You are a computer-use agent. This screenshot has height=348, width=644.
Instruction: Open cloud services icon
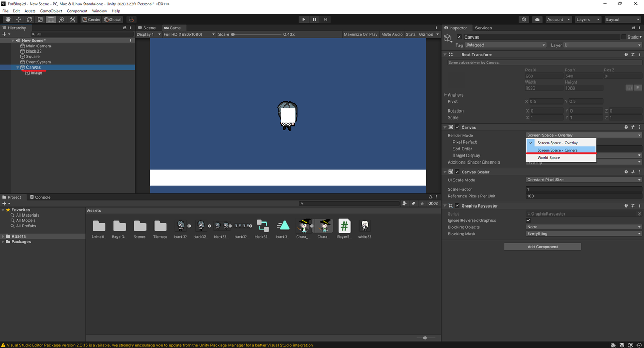click(x=537, y=19)
